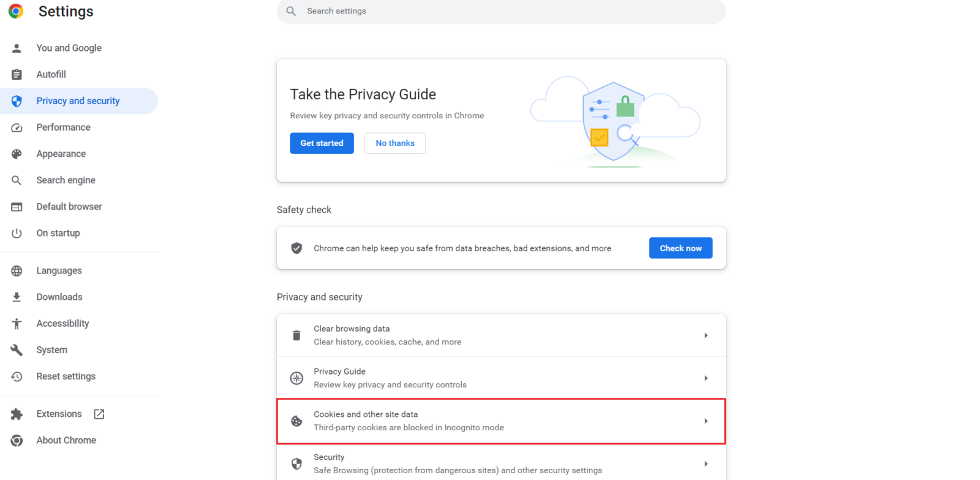The height and width of the screenshot is (480, 980).
Task: Select the About Chrome option
Action: pyautogui.click(x=66, y=440)
